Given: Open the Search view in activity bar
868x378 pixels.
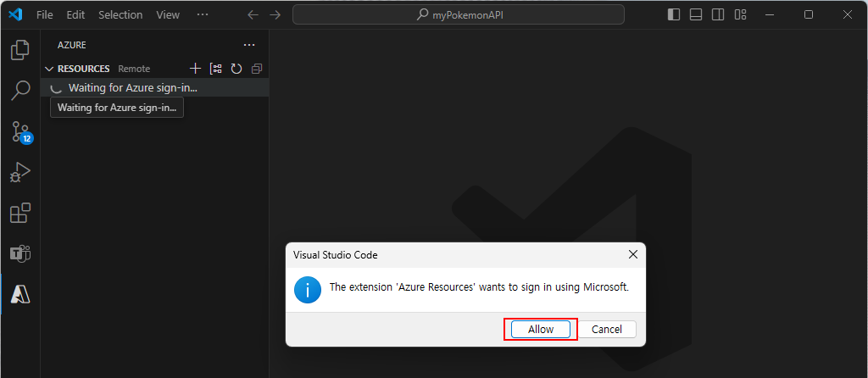Looking at the screenshot, I should (x=20, y=91).
